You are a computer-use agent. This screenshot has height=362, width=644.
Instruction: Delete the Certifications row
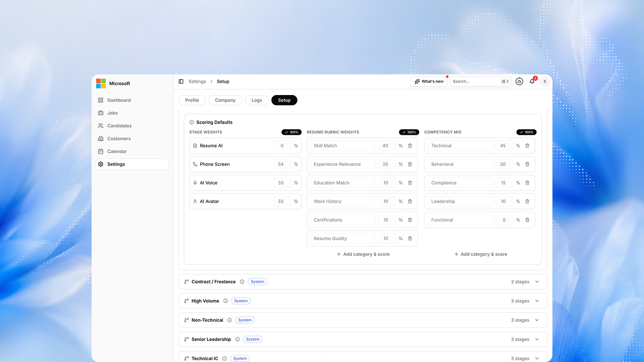point(410,220)
